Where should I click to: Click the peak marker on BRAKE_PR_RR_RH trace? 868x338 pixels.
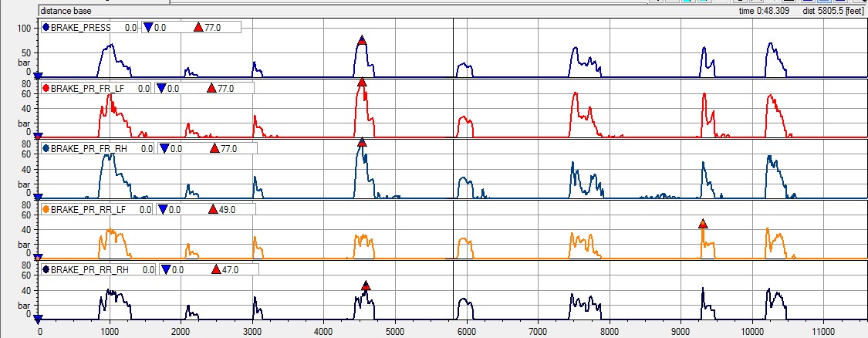pos(366,286)
